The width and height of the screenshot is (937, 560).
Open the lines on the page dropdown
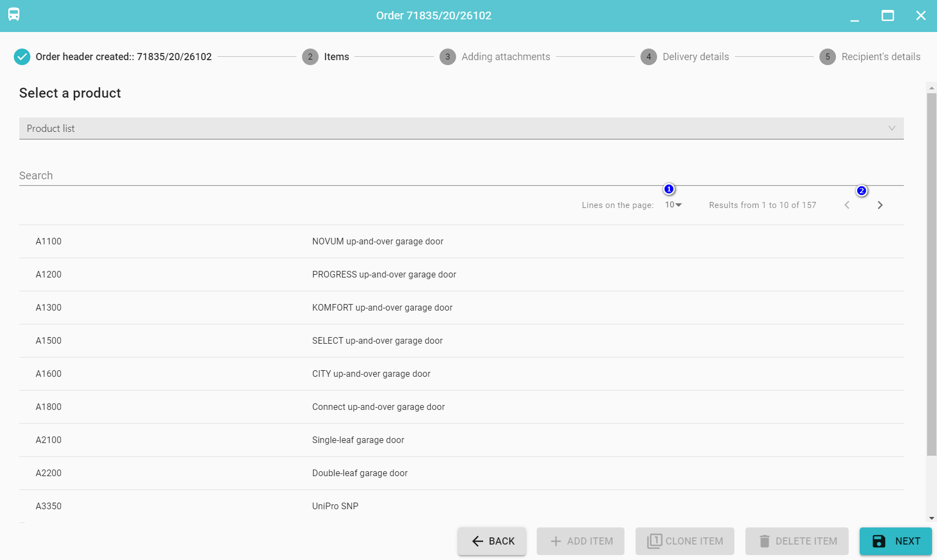673,205
